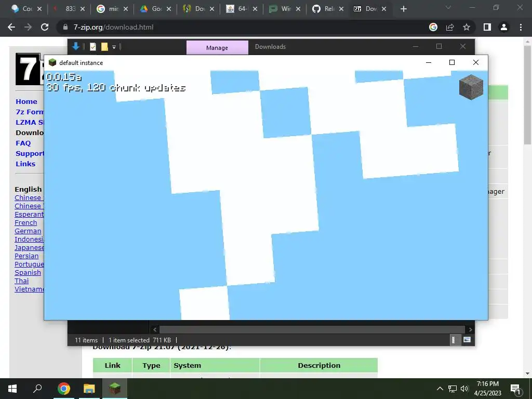Share this page icon in Chrome
Viewport: 532px width, 399px height.
click(x=450, y=27)
